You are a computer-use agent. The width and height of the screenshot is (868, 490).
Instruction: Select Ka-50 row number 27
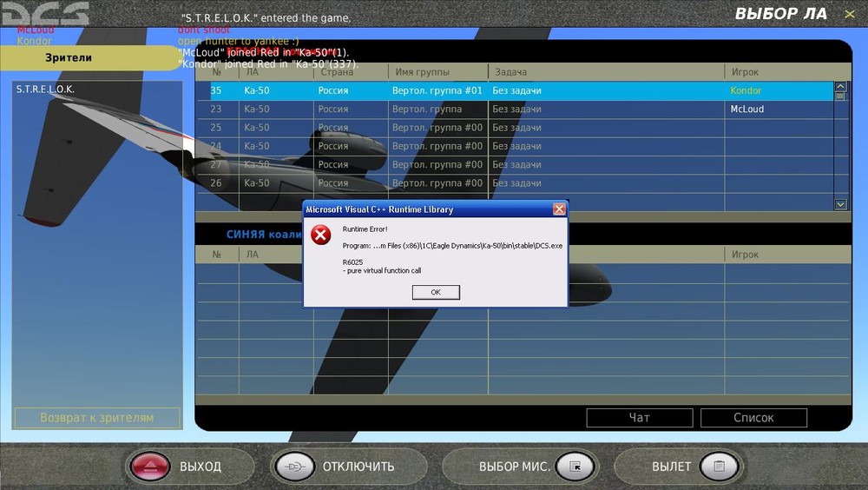(x=515, y=164)
